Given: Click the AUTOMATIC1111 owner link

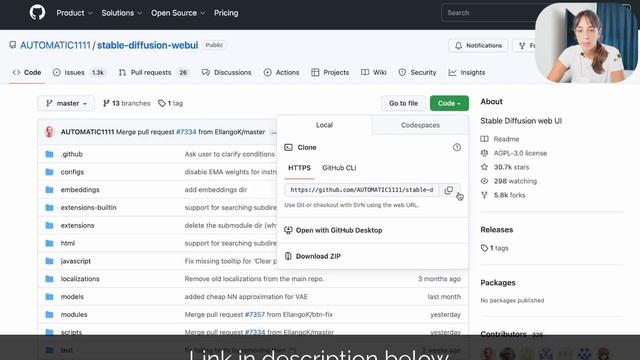Looking at the screenshot, I should (55, 45).
